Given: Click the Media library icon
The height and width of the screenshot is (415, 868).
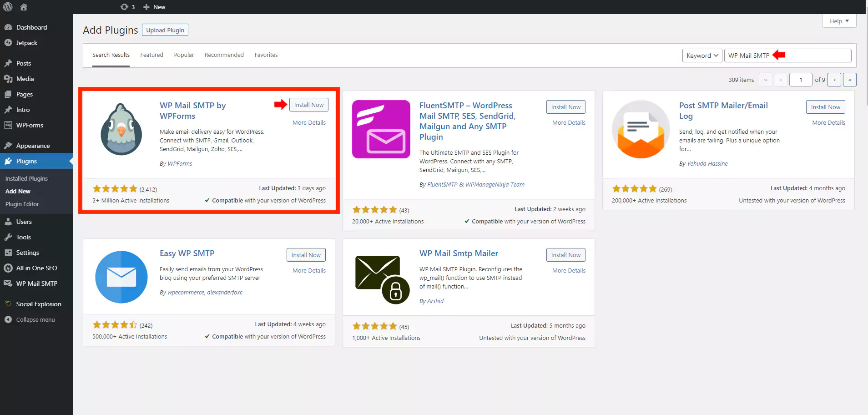Looking at the screenshot, I should click(8, 79).
